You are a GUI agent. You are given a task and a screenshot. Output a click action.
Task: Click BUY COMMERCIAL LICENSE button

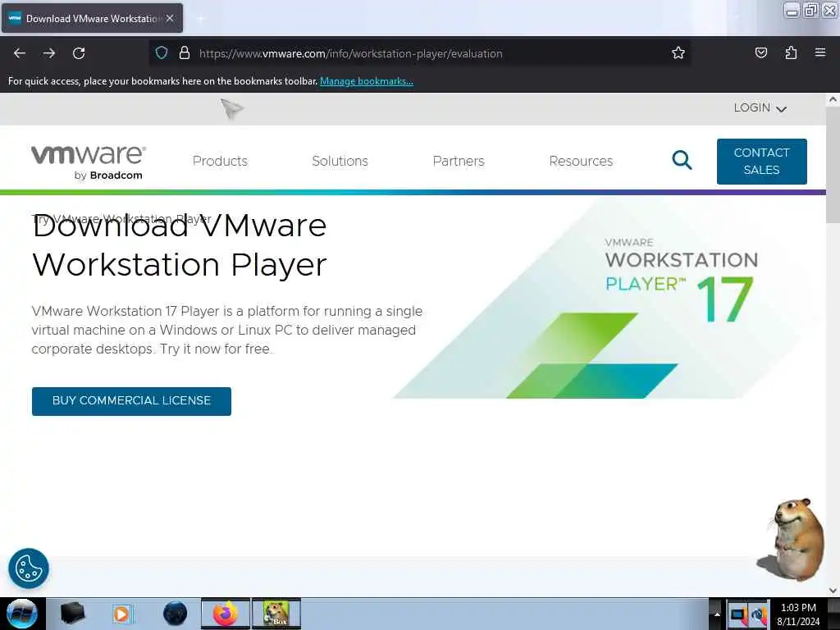131,400
